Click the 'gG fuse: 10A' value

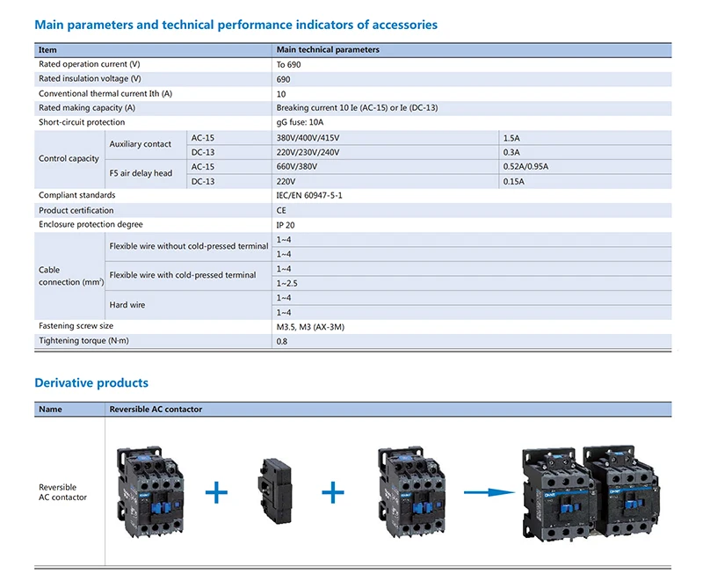tap(300, 122)
